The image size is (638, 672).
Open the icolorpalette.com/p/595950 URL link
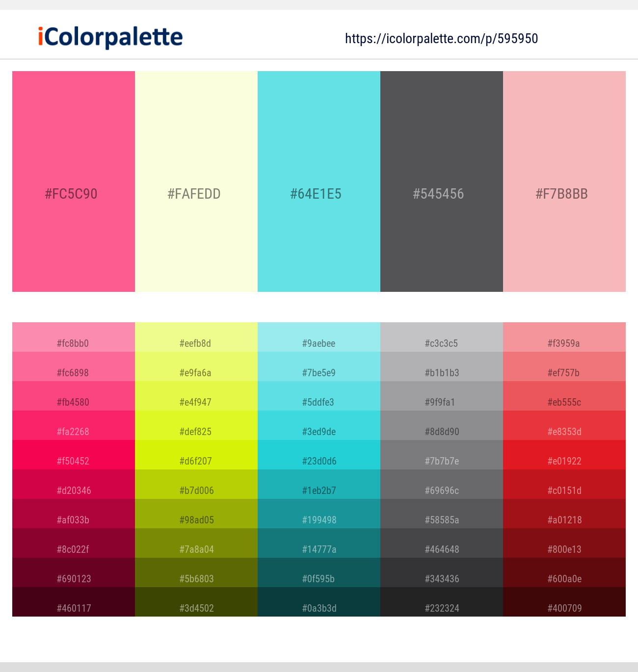click(441, 39)
